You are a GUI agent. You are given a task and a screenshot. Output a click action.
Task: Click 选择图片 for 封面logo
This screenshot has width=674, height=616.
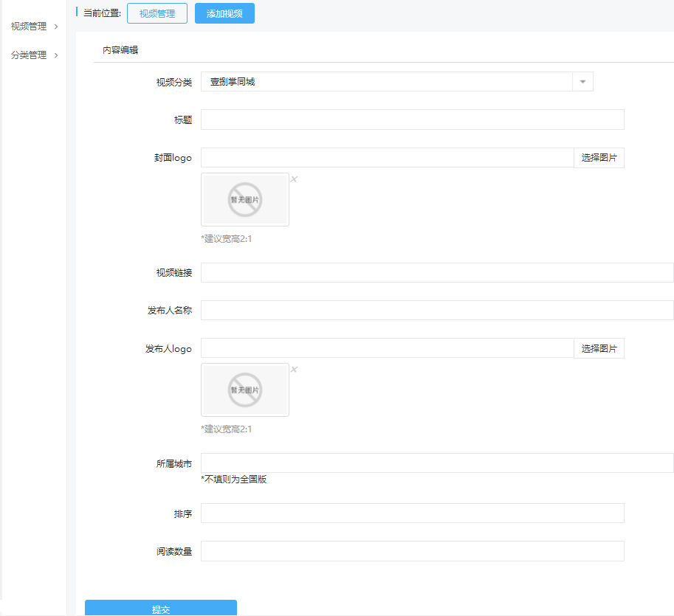(599, 158)
